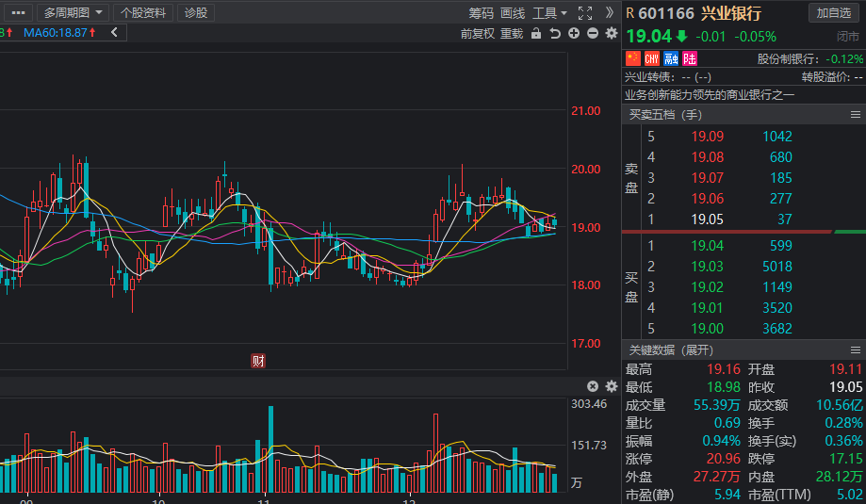Click the 筹码 button
The image size is (866, 504).
click(481, 12)
